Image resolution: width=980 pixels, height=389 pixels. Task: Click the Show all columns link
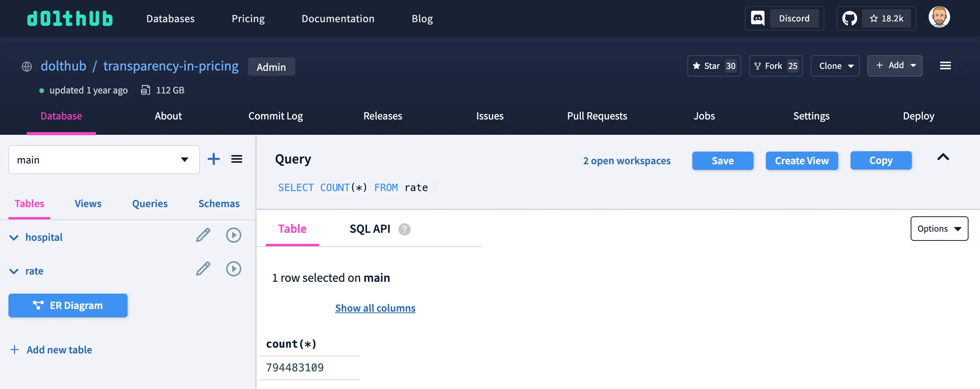(375, 308)
